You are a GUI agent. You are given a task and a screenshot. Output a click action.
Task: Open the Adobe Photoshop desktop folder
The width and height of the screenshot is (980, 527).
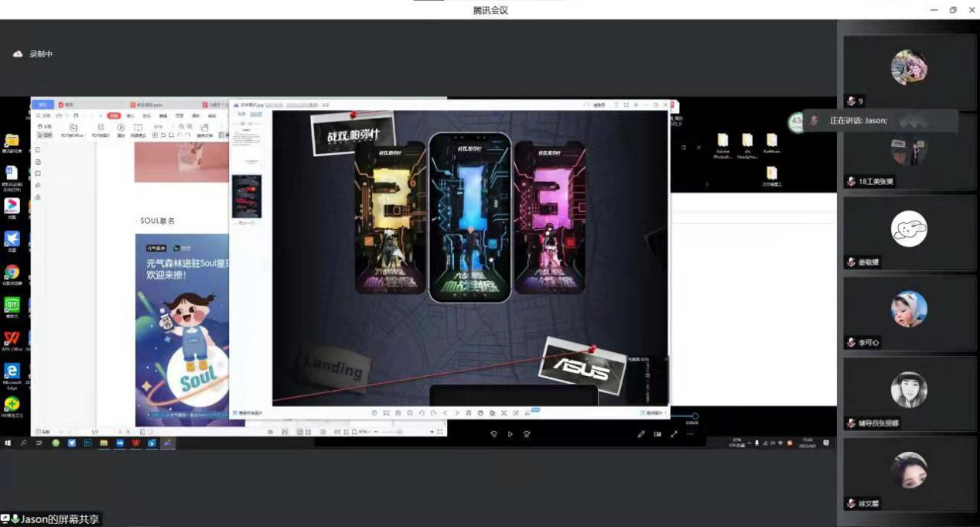(722, 145)
